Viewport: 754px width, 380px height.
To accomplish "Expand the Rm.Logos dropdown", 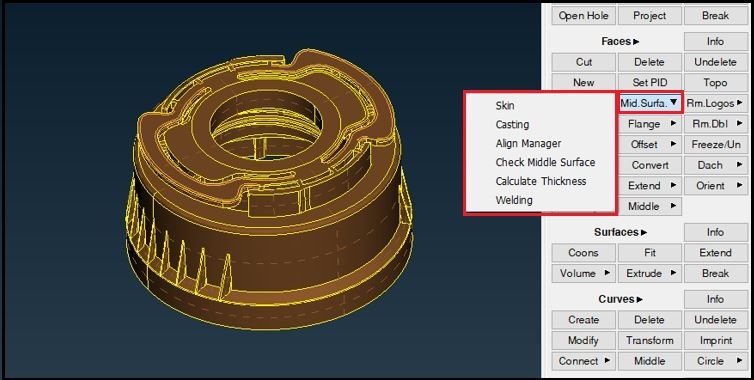I will [x=715, y=102].
